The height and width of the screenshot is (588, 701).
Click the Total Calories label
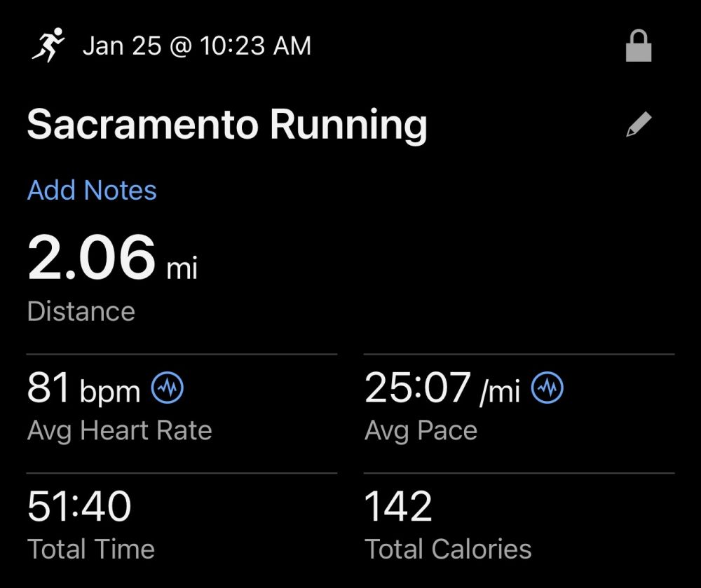(448, 549)
